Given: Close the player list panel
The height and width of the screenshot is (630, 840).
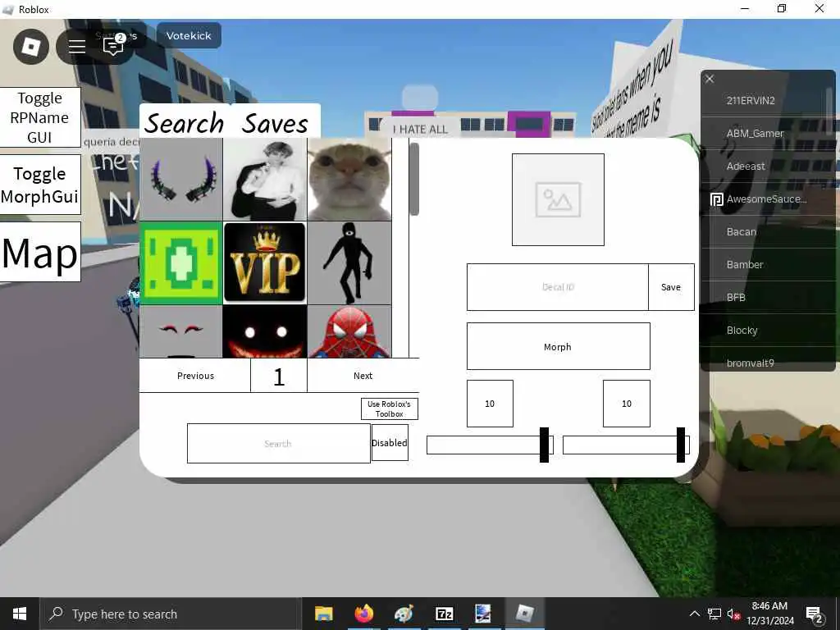Looking at the screenshot, I should click(710, 80).
